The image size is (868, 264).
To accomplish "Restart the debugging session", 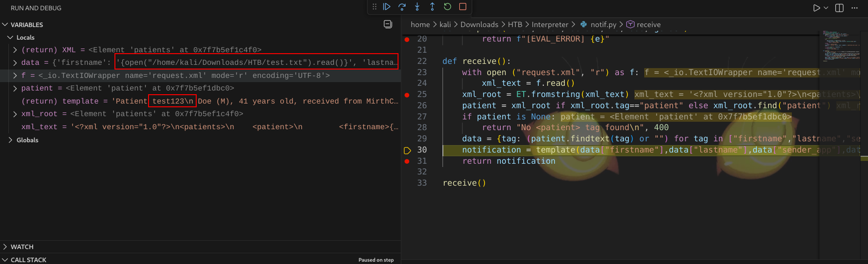I will pos(448,7).
